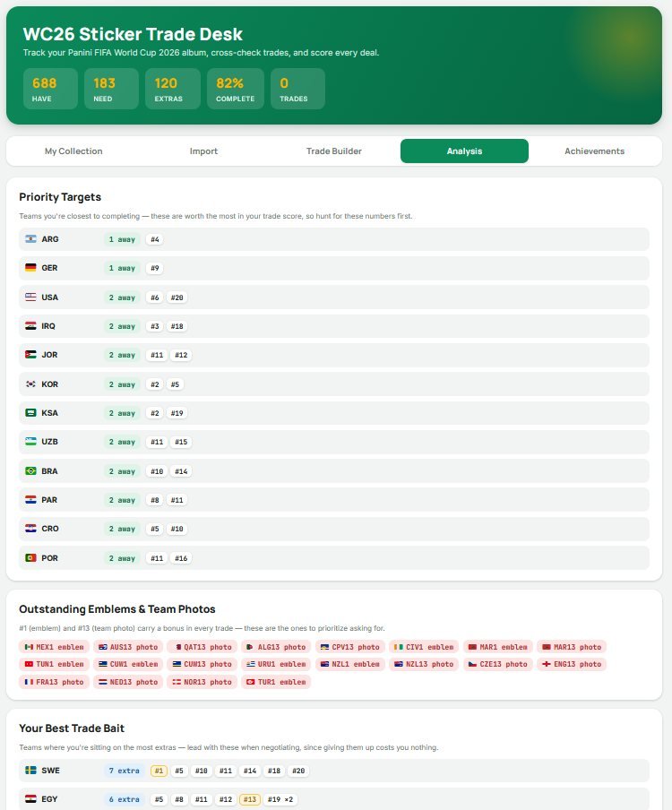Click the Paraguay flag icon in PAR row

[x=31, y=500]
